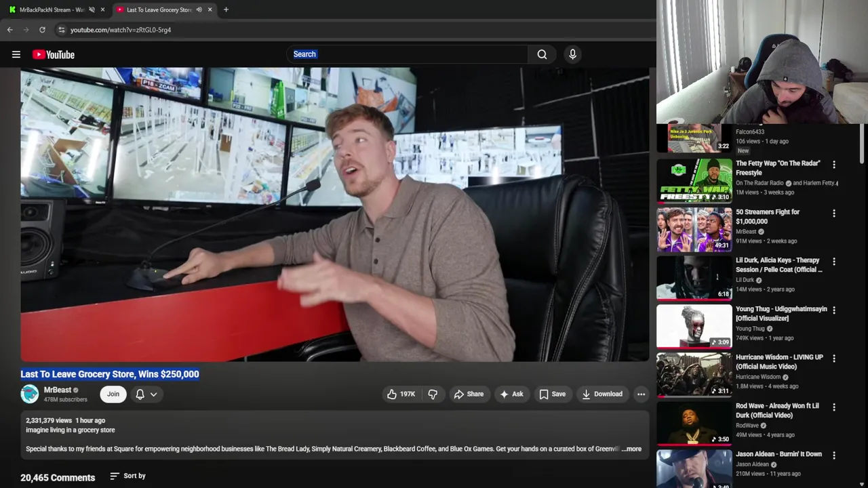Viewport: 868px width, 488px height.
Task: Open options for Lil Durk Therapy Session video
Action: point(834,262)
